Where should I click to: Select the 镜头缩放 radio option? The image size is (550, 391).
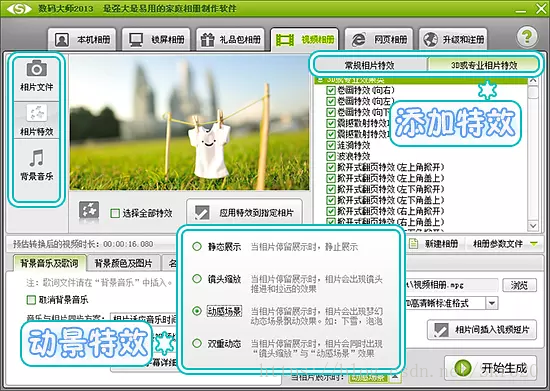pyautogui.click(x=197, y=279)
